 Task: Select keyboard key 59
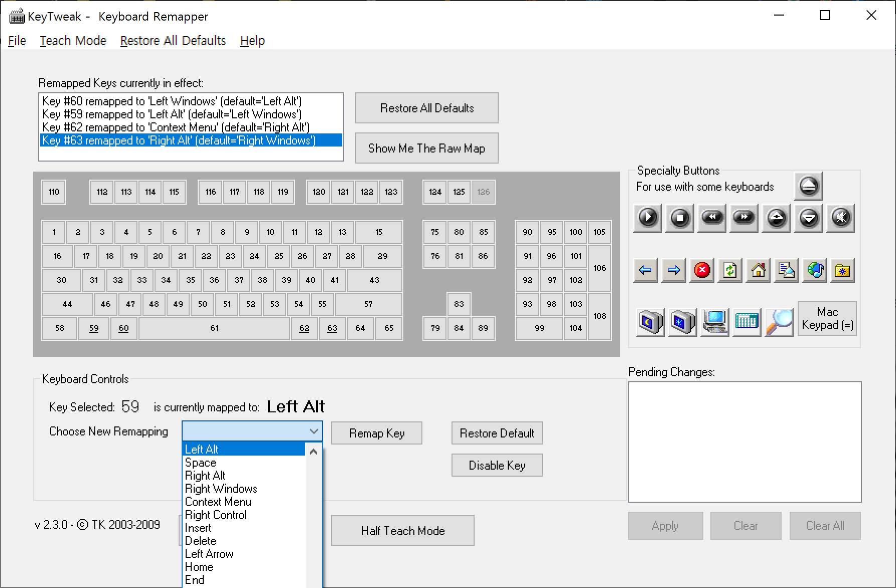94,328
